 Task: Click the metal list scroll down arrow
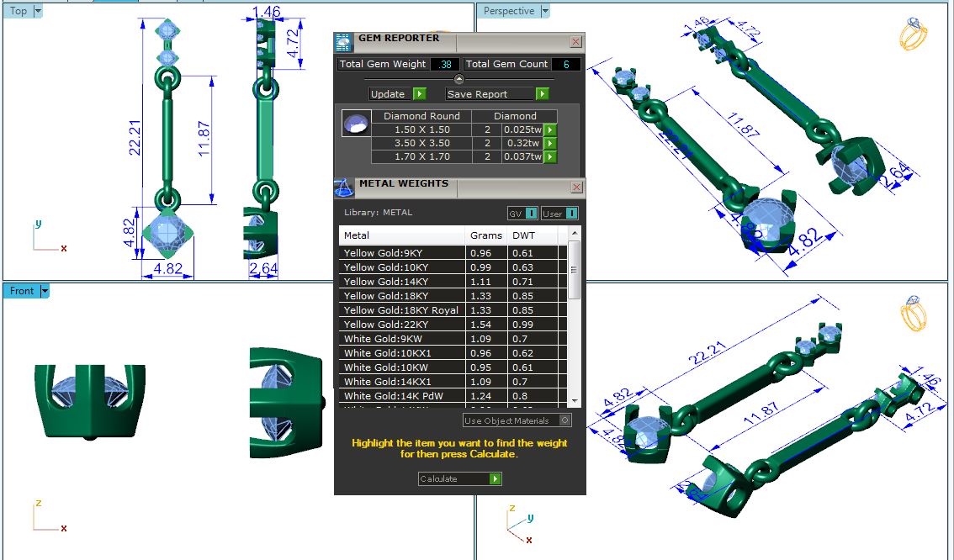tap(575, 401)
